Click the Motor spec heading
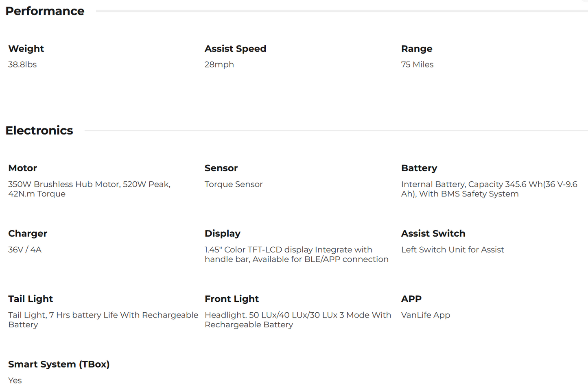588x392 pixels. pos(22,168)
